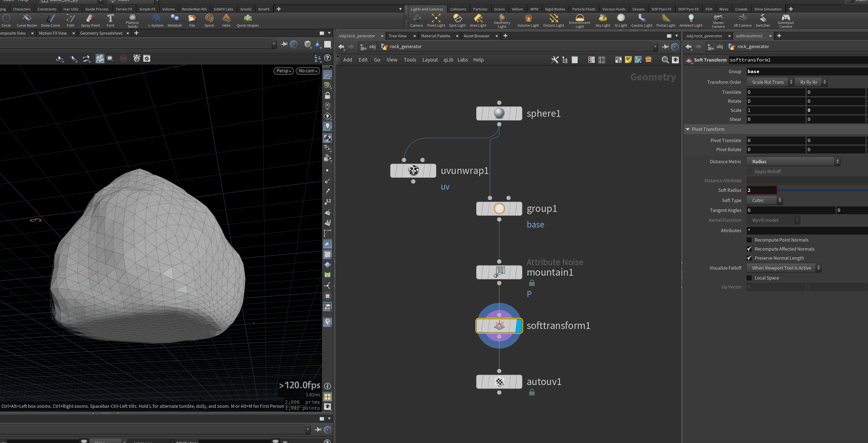Select the Spray Paint shelf tool
The width and height of the screenshot is (868, 443).
pyautogui.click(x=90, y=21)
